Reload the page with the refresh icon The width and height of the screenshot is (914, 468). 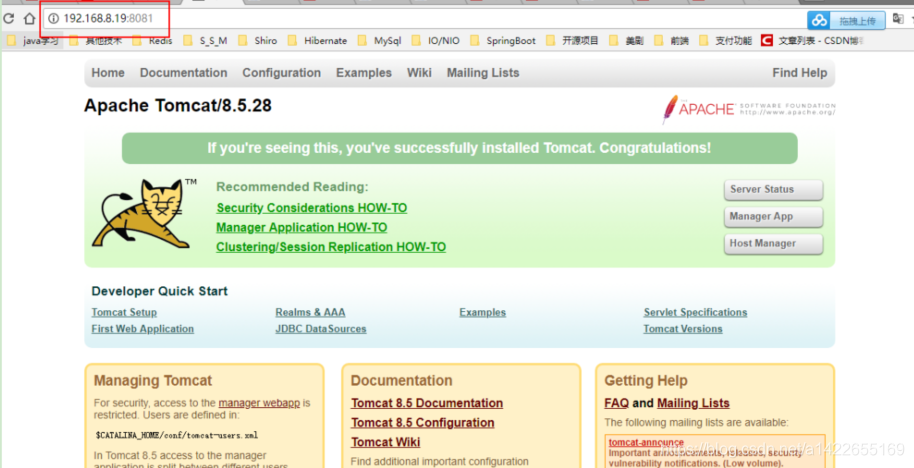click(8, 19)
